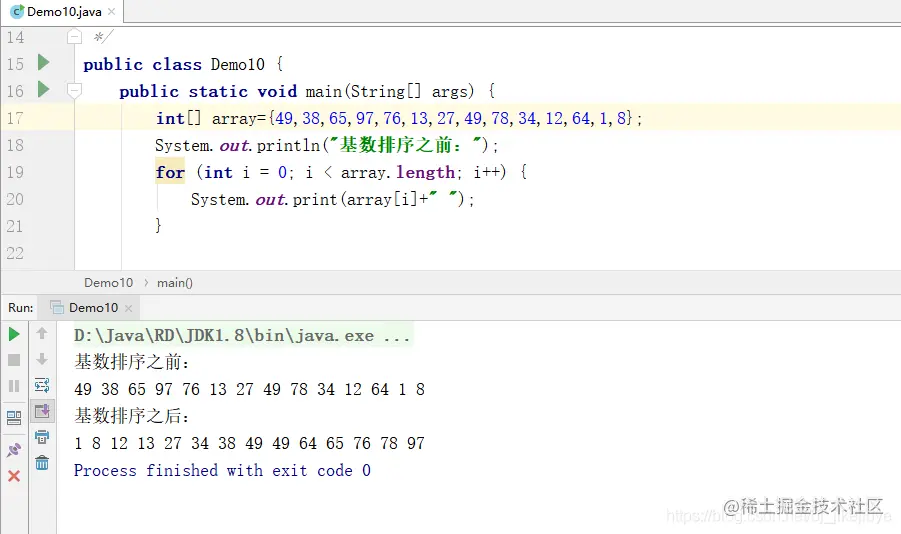Close the Demo10.java editor tab
This screenshot has width=901, height=534.
click(x=111, y=11)
